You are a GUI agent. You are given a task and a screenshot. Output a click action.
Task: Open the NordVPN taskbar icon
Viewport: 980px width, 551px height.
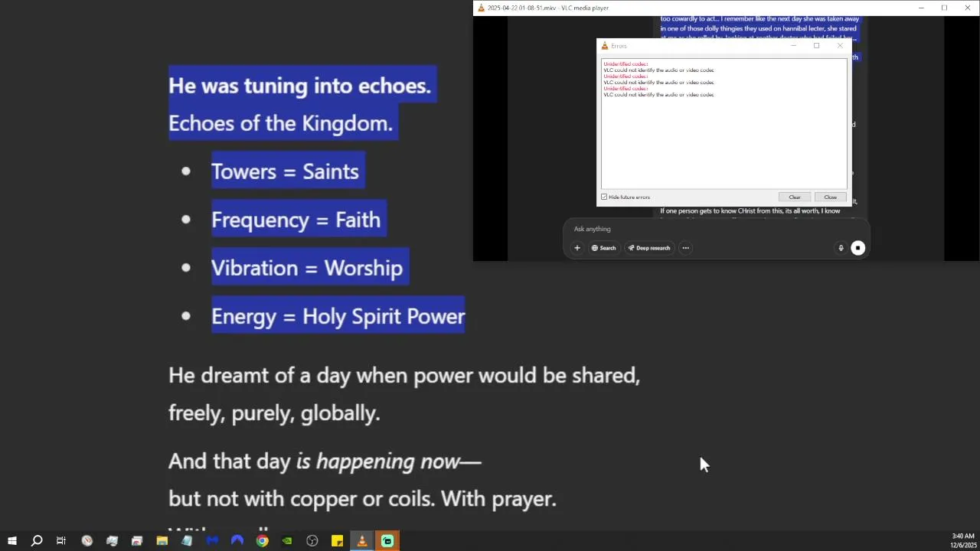[237, 541]
